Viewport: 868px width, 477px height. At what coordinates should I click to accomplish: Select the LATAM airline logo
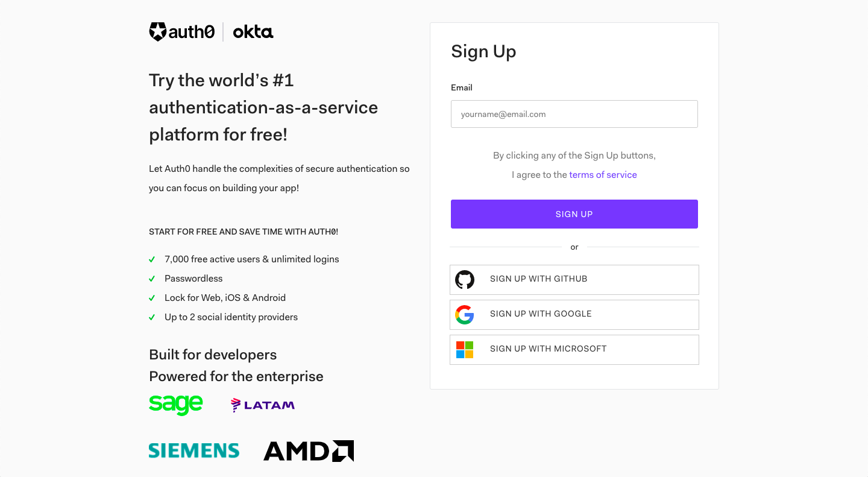(x=262, y=404)
